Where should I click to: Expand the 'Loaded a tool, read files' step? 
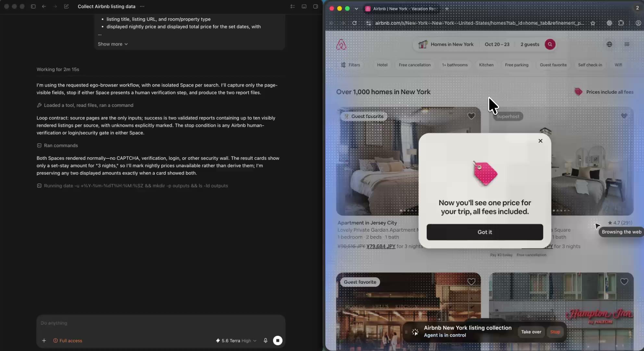tap(85, 105)
